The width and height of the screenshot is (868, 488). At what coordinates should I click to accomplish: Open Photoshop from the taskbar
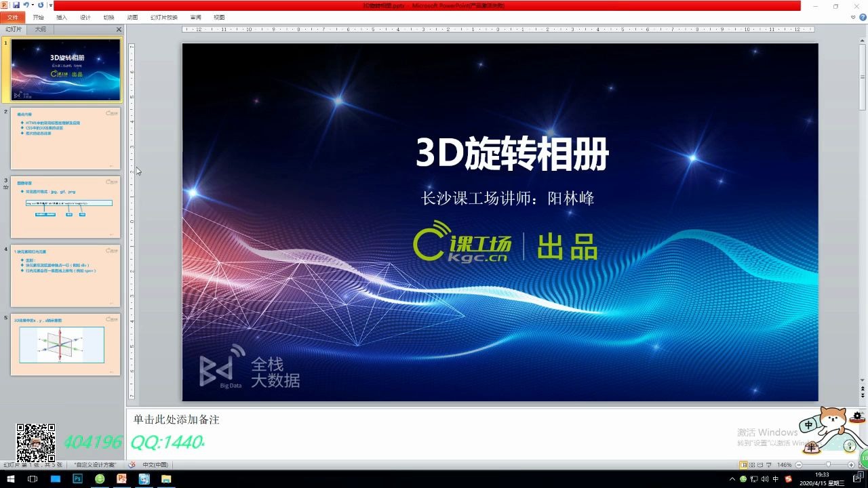[77, 479]
